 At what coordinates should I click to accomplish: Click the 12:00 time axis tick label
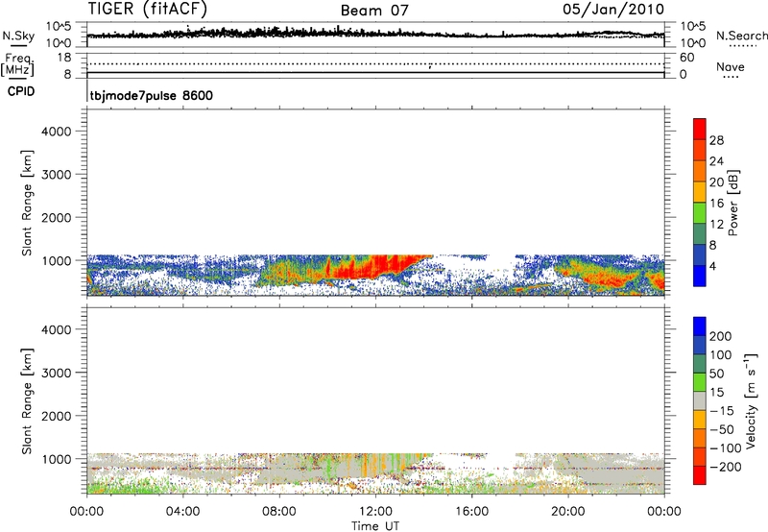pos(375,512)
